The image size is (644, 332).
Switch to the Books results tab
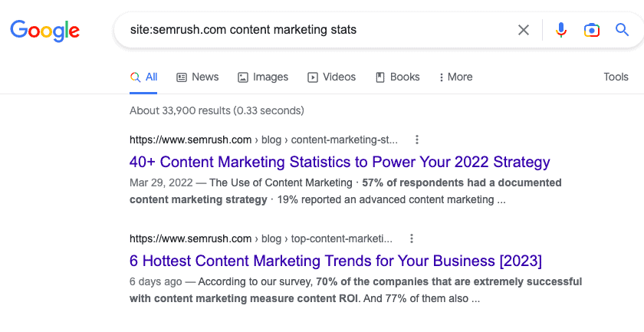point(398,77)
